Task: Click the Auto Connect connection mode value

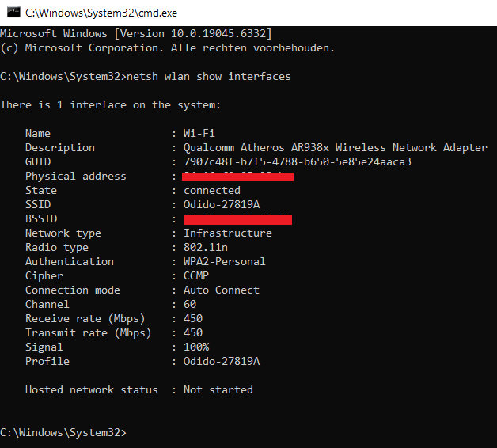Action: tap(222, 290)
